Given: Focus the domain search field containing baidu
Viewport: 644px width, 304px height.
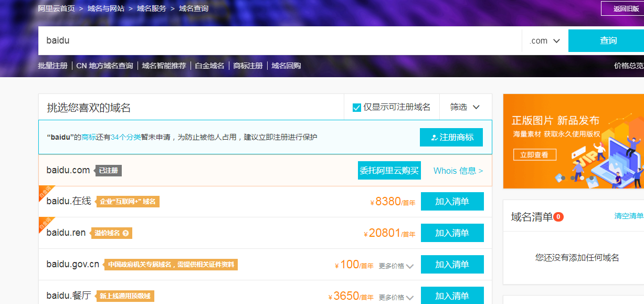Looking at the screenshot, I should coord(280,40).
